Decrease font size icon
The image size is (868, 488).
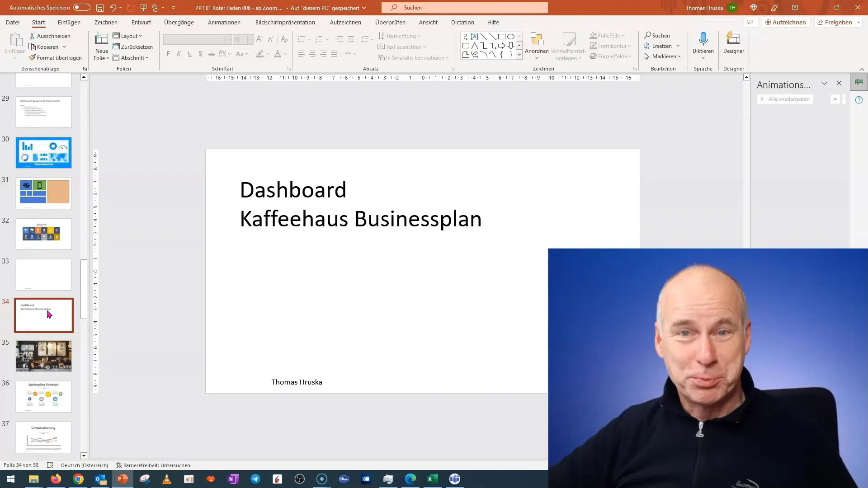click(270, 39)
